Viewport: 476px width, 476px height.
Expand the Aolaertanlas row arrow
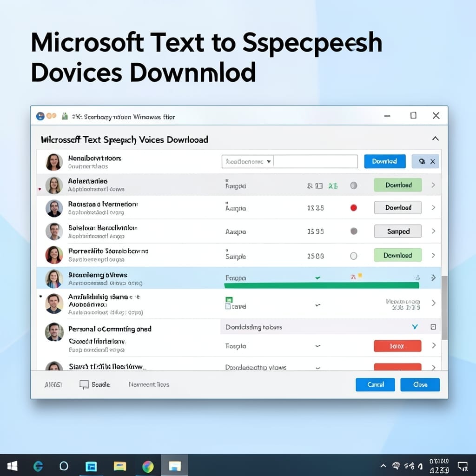pyautogui.click(x=433, y=185)
